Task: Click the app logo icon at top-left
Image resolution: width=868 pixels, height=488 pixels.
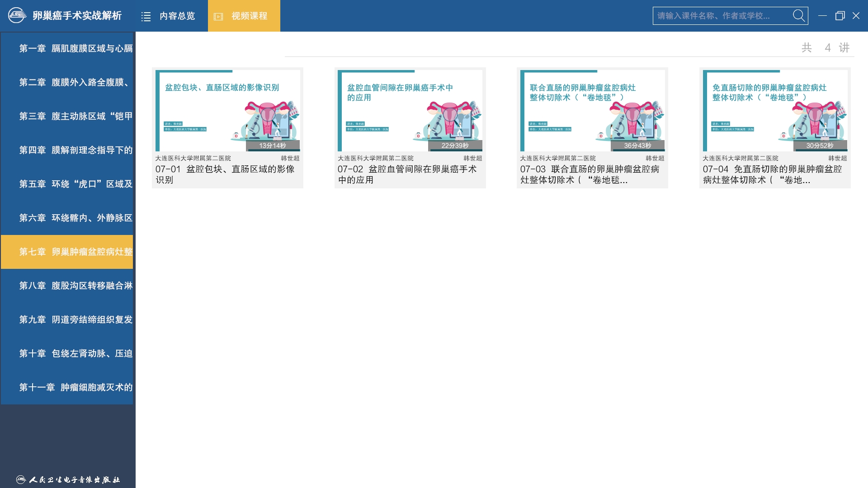Action: tap(17, 16)
